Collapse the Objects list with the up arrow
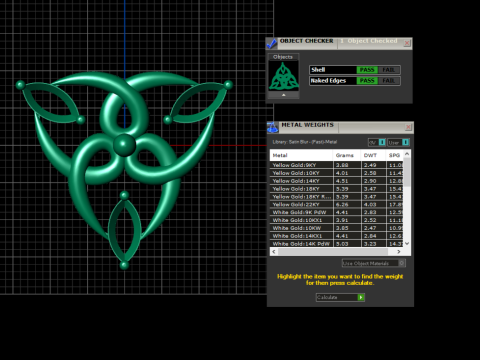Screen dimensions: 480x360 pyautogui.click(x=284, y=95)
